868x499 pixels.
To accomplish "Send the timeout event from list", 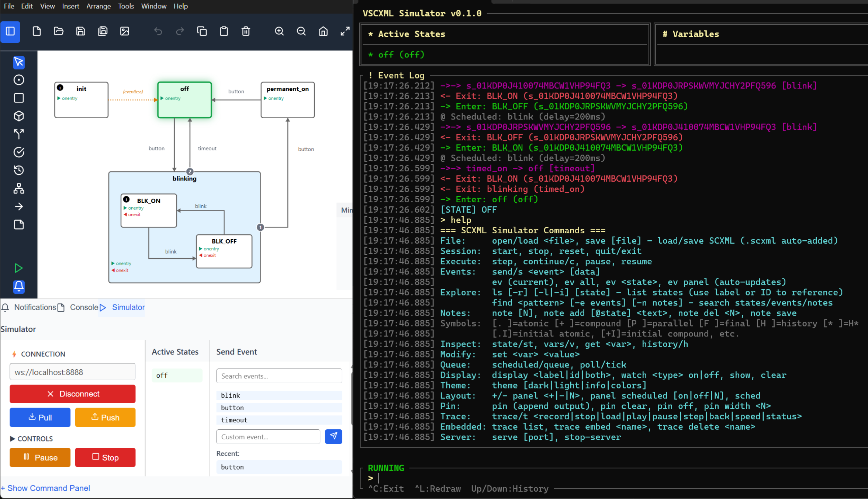I will coord(279,420).
